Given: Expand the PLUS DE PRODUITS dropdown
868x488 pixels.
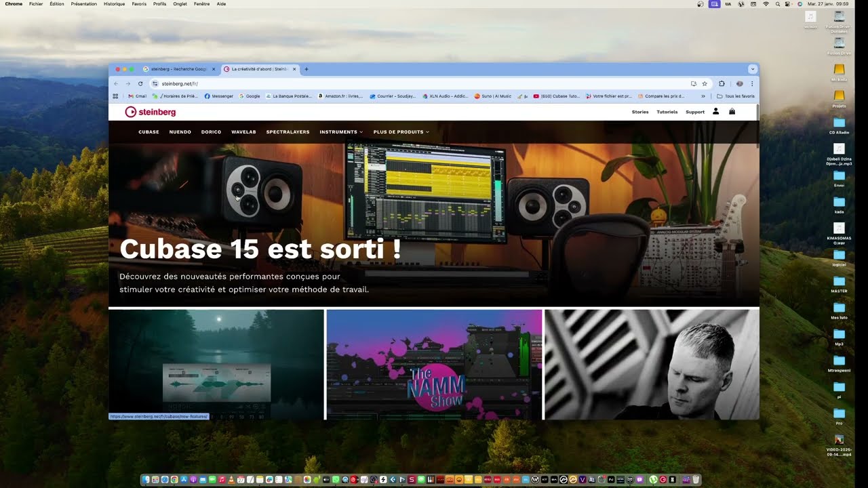Looking at the screenshot, I should (x=401, y=132).
